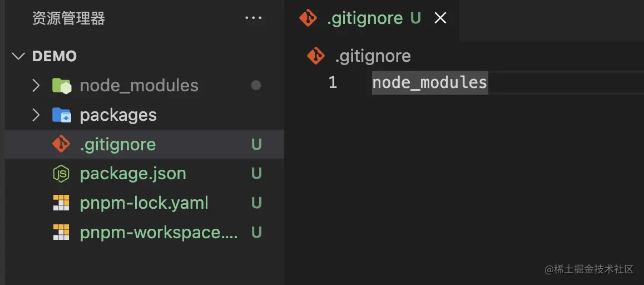Expand the packages folder chevron
Viewport: 644px width, 285px height.
tap(36, 115)
